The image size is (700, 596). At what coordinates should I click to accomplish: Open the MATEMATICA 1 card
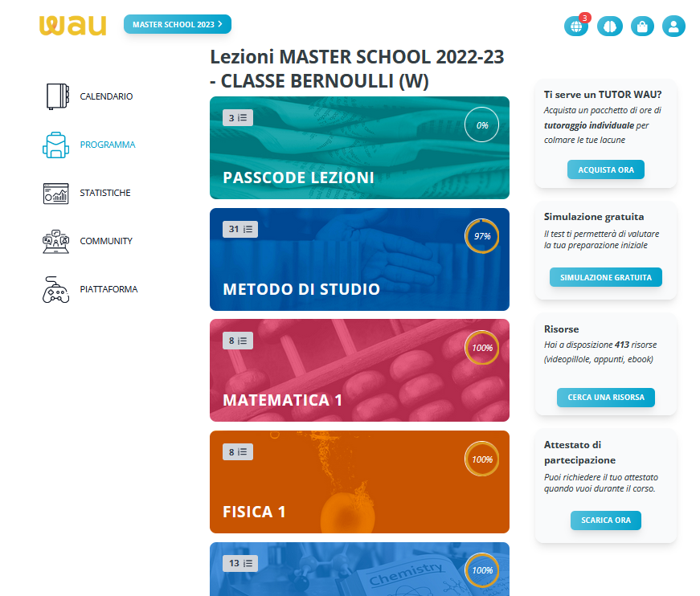(359, 370)
